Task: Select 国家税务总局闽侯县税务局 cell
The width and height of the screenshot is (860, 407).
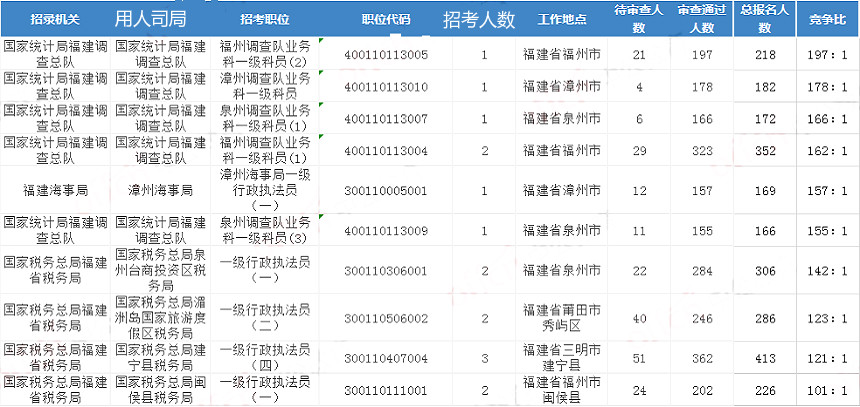Action: pos(160,389)
